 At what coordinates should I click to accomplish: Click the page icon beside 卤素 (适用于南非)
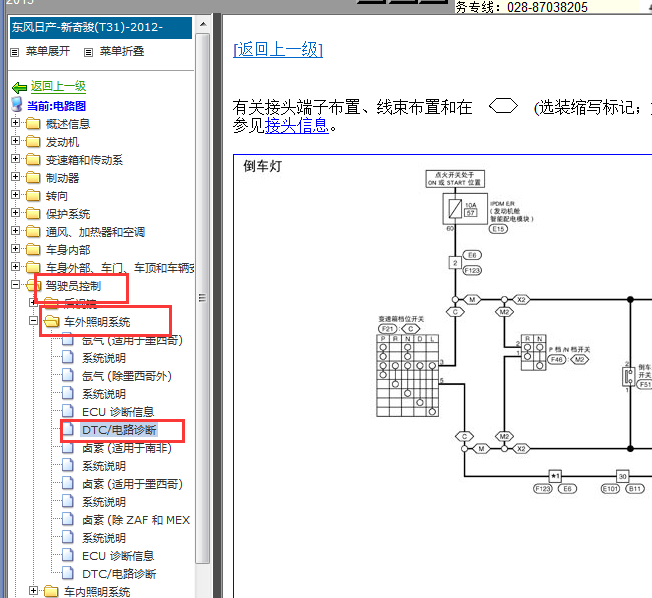tap(68, 448)
